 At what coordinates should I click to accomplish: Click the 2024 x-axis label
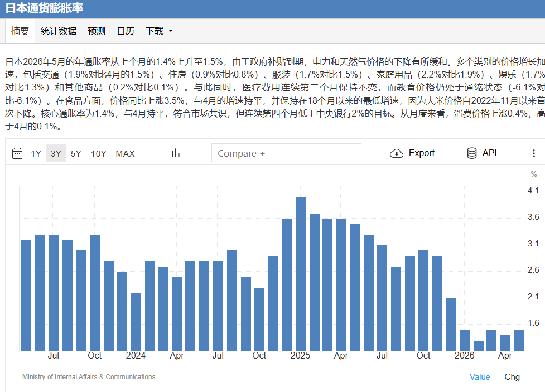136,356
